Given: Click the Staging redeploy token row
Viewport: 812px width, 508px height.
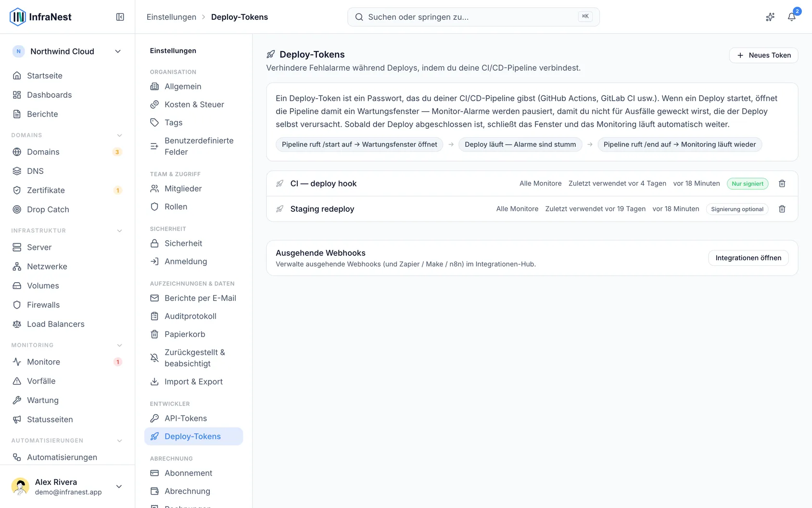Looking at the screenshot, I should click(x=532, y=209).
